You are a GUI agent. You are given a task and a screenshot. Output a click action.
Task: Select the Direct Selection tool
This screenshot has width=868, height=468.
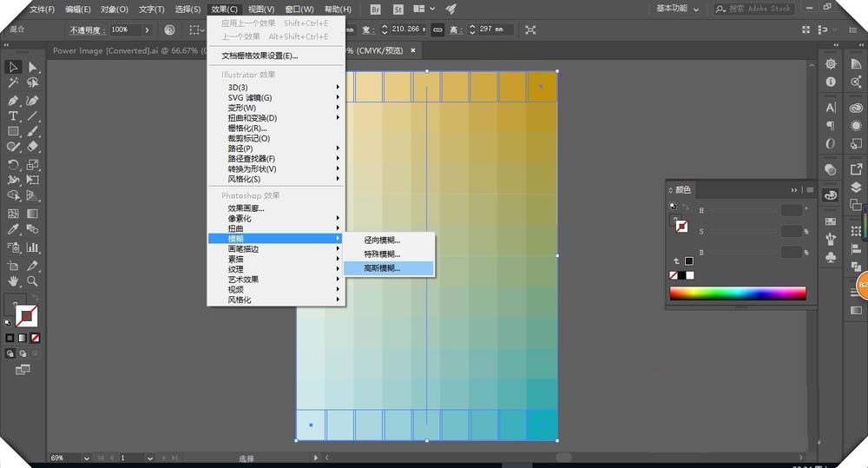click(x=33, y=67)
